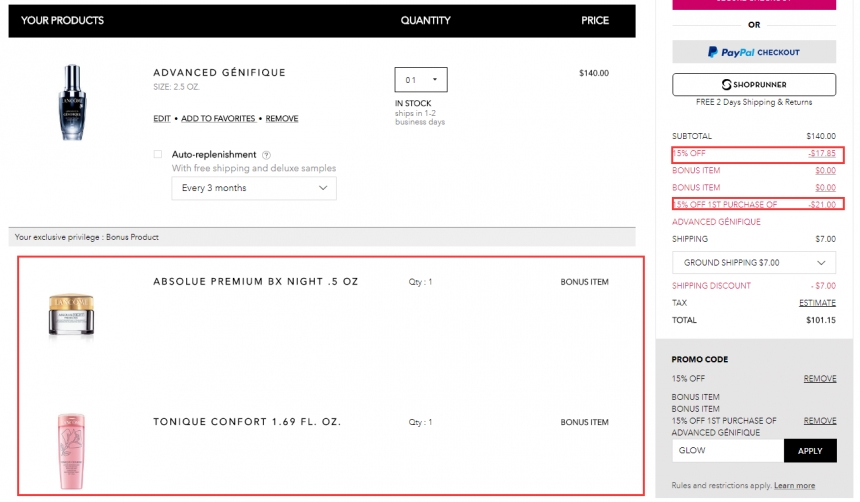The height and width of the screenshot is (502, 860).
Task: Remove the 15% off 1st purchase promo
Action: click(x=820, y=421)
